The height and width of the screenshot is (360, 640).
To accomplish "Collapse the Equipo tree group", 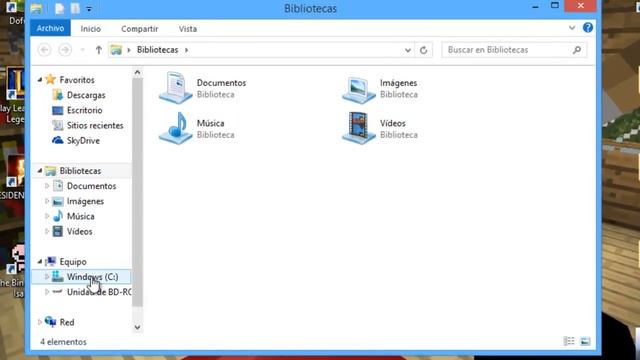I will tap(40, 261).
